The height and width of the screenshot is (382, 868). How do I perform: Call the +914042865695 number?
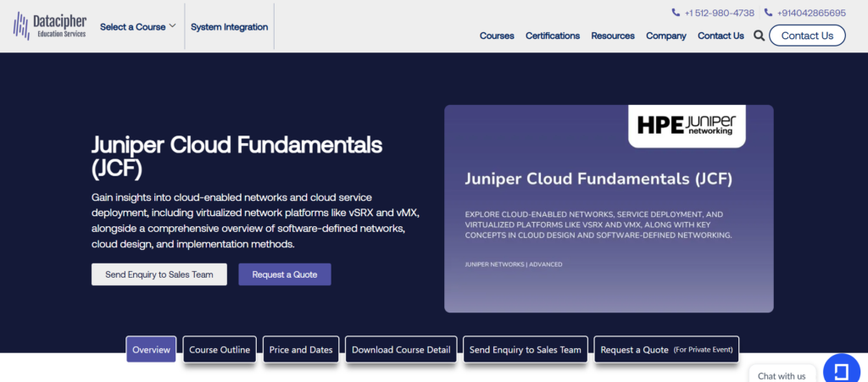[811, 13]
